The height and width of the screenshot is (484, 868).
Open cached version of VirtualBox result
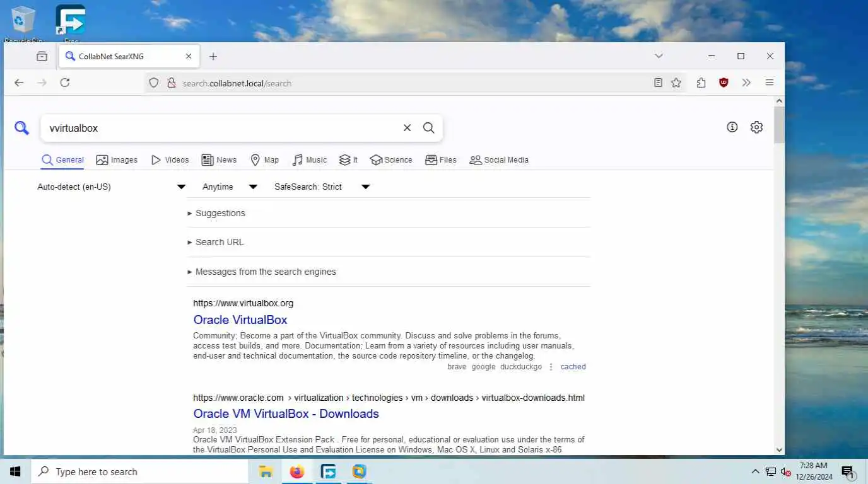[573, 367]
